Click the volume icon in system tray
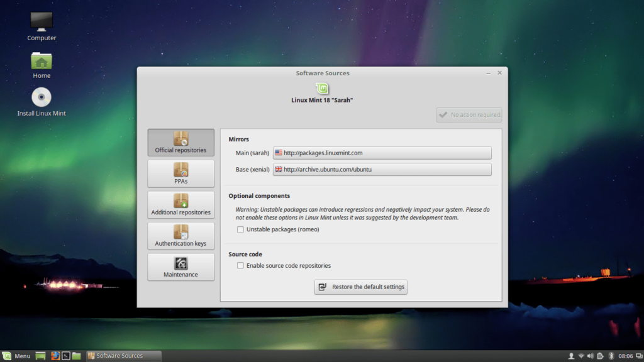Viewport: 644px width, 362px height. [x=591, y=356]
